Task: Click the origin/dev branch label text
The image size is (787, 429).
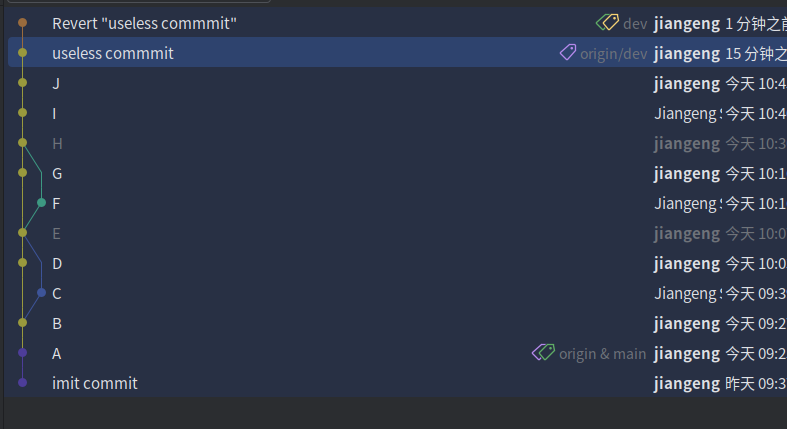Action: click(x=613, y=54)
